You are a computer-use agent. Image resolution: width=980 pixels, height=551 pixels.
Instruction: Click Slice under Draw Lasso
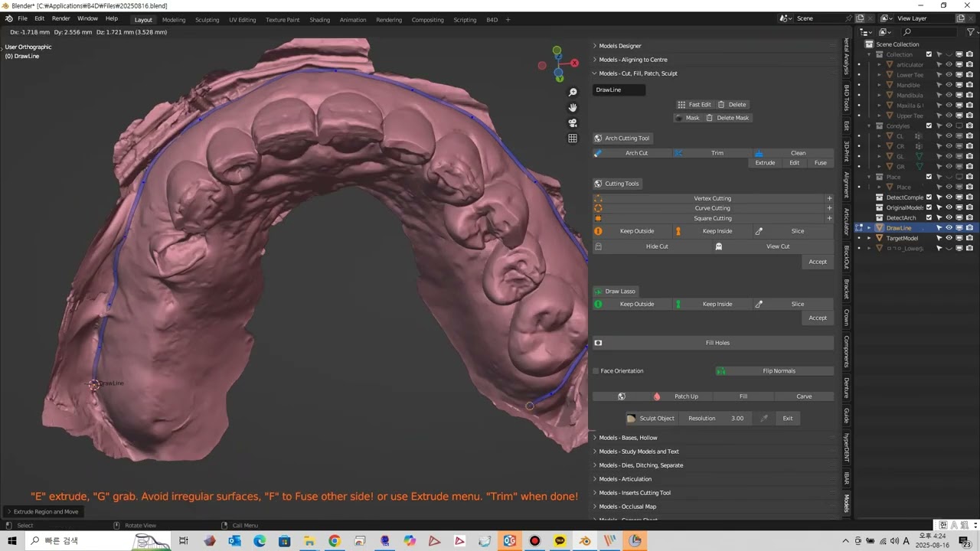(x=793, y=304)
